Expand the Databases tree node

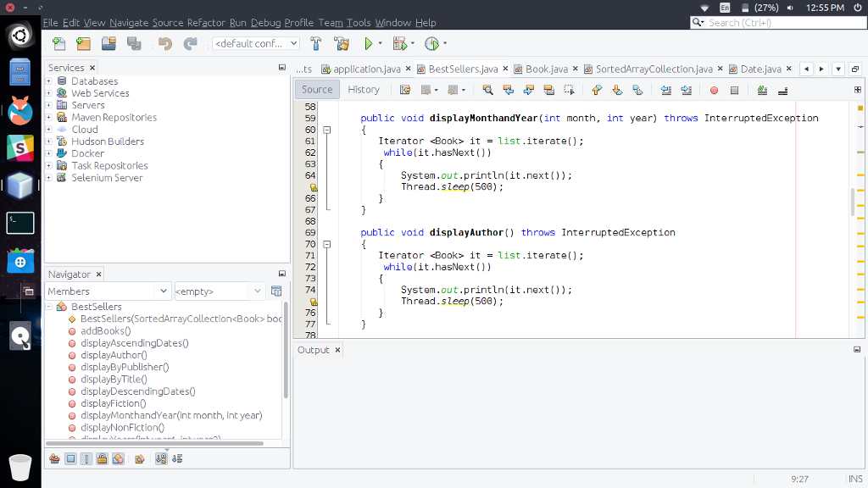(x=49, y=81)
